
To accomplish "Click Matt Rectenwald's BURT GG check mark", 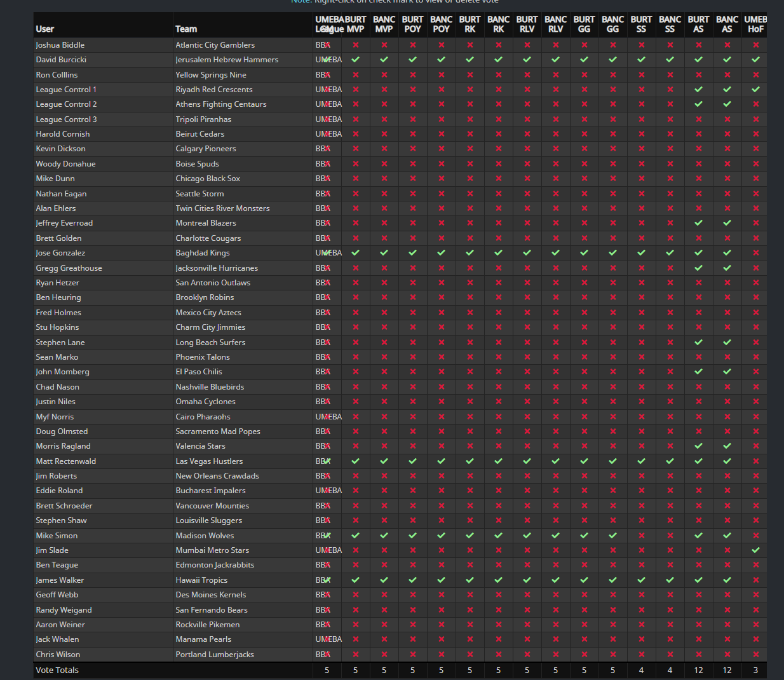I will tap(584, 461).
